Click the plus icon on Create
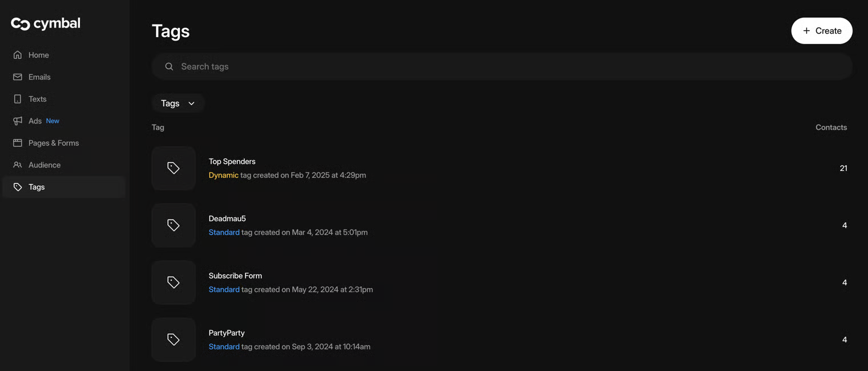The width and height of the screenshot is (868, 371). (806, 31)
